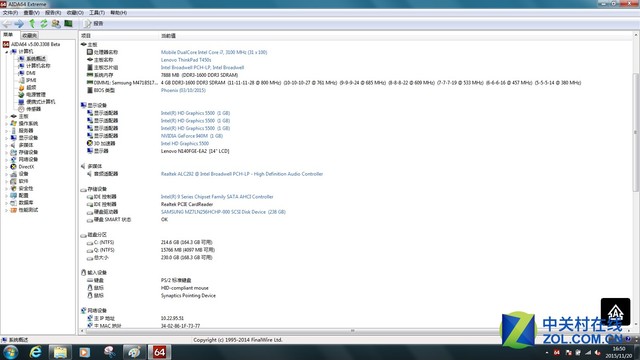Expand the 服务器 Server tree node
The height and width of the screenshot is (360, 640).
coord(7,131)
